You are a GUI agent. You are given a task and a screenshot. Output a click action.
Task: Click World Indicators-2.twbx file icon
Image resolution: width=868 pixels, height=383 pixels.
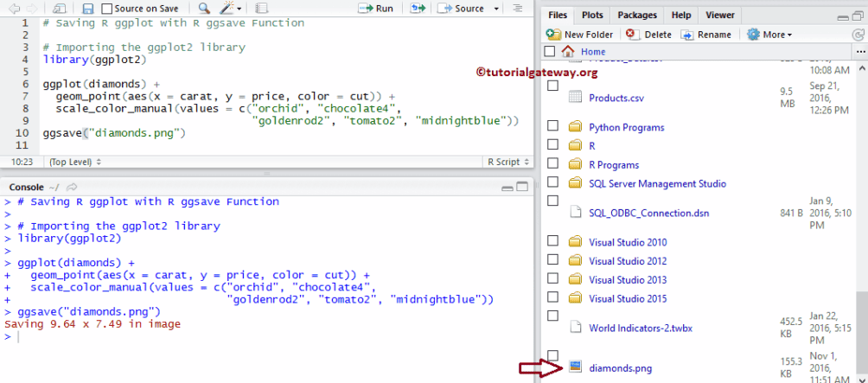[x=576, y=328]
